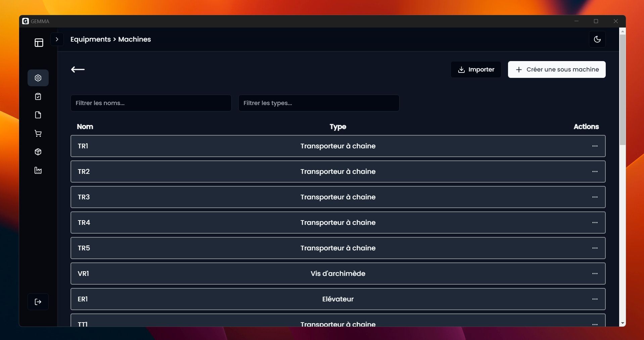Click Créer une sous machine button
Image resolution: width=644 pixels, height=340 pixels.
click(556, 69)
